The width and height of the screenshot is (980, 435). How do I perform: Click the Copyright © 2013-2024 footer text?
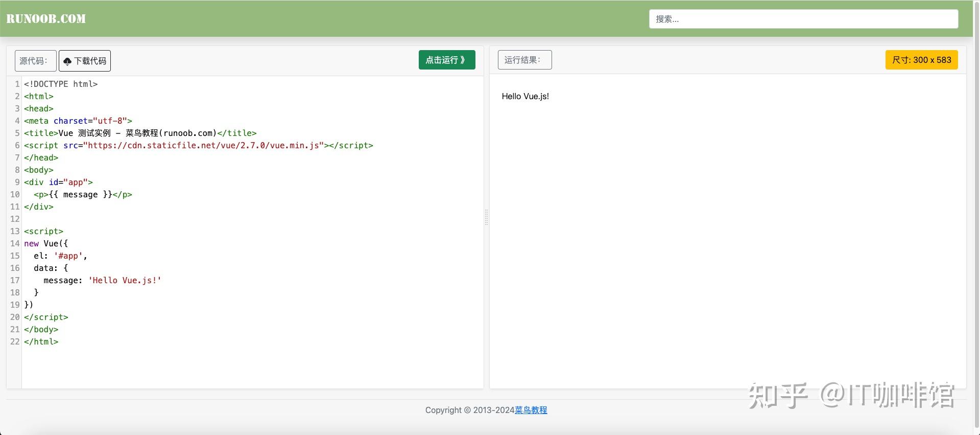470,410
